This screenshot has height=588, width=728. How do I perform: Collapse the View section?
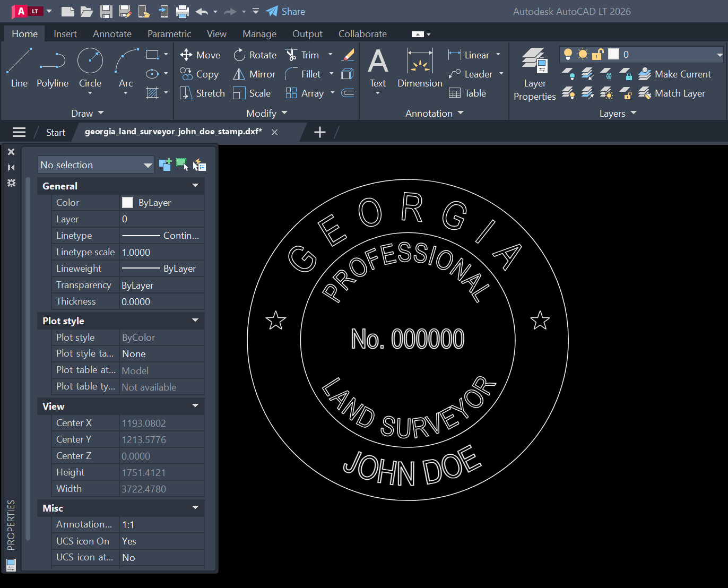[195, 405]
